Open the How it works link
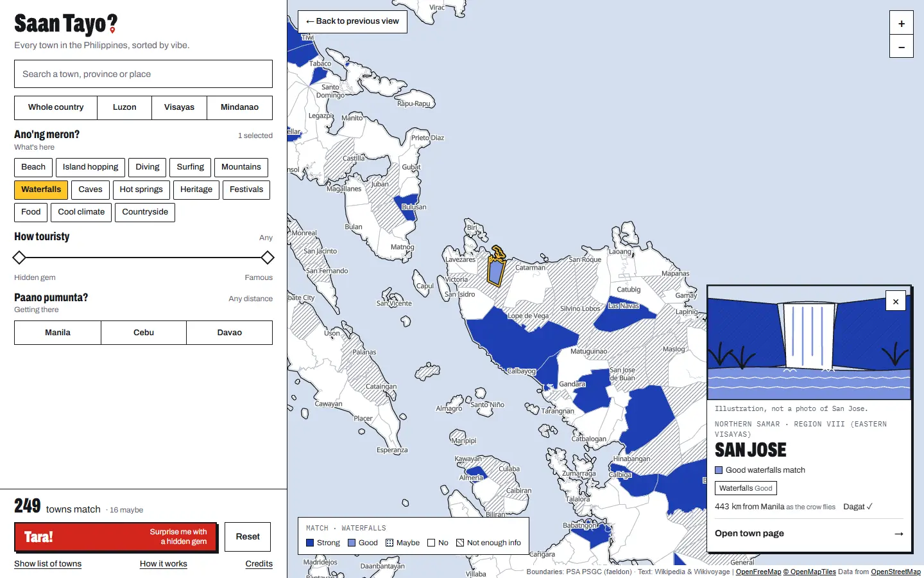This screenshot has width=924, height=578. coord(164,564)
